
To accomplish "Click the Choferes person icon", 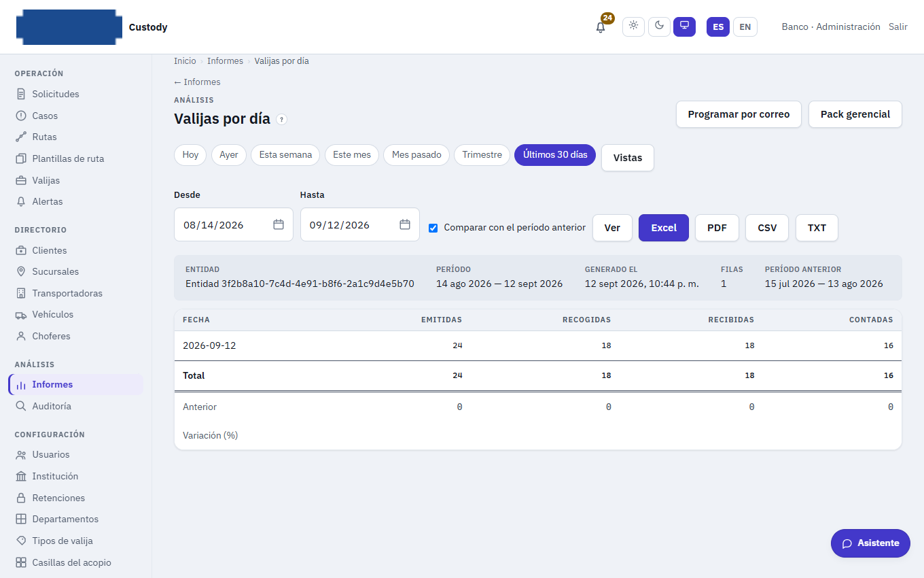I will click(20, 336).
